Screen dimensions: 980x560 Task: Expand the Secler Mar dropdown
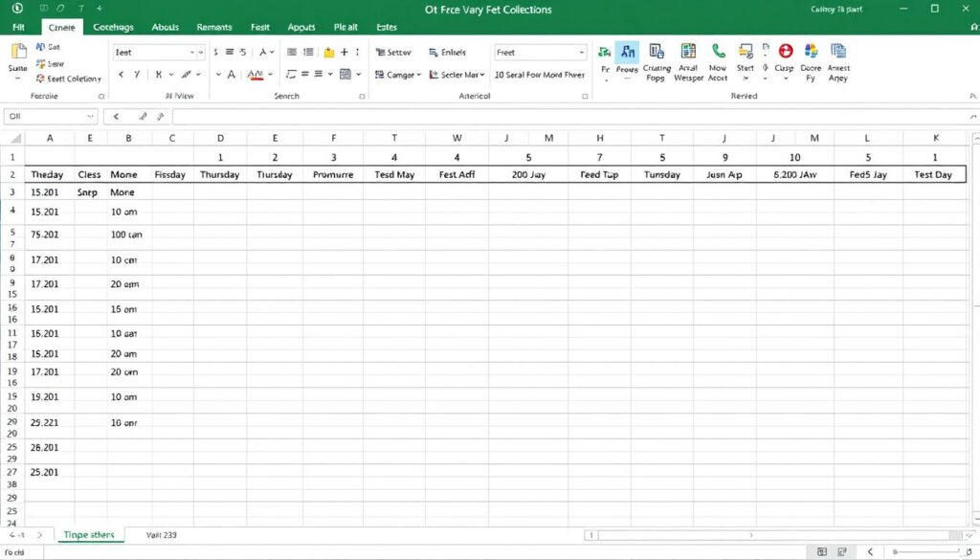click(x=482, y=75)
